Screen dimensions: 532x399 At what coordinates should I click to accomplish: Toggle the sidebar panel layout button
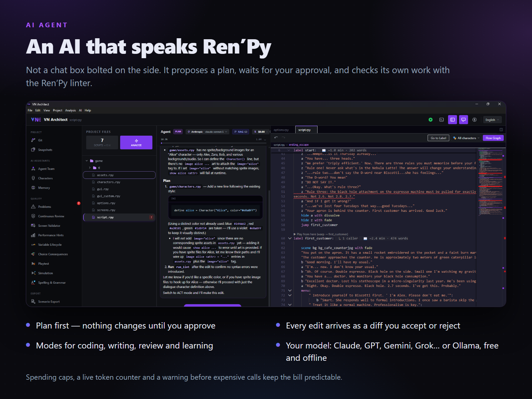pos(453,120)
